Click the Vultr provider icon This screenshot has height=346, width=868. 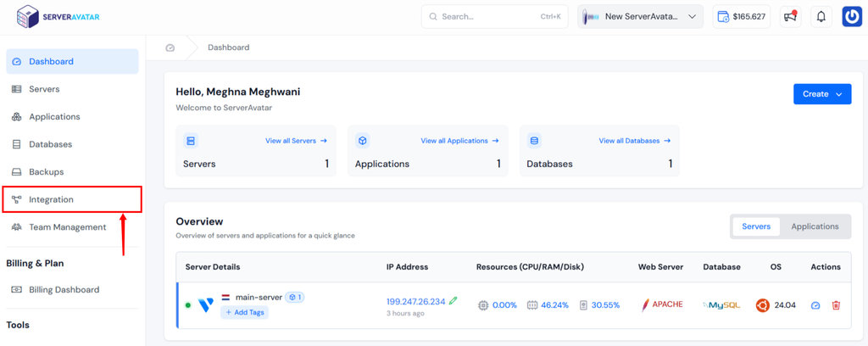pos(206,305)
